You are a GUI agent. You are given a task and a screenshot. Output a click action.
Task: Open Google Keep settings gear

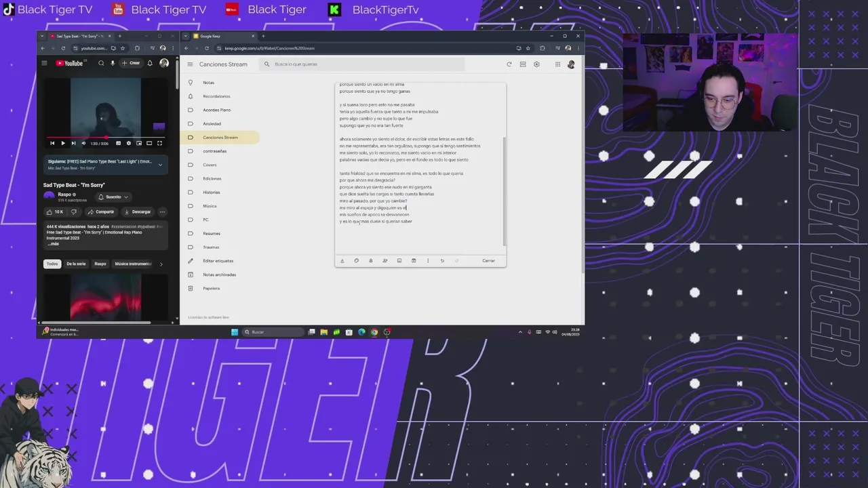(x=536, y=64)
